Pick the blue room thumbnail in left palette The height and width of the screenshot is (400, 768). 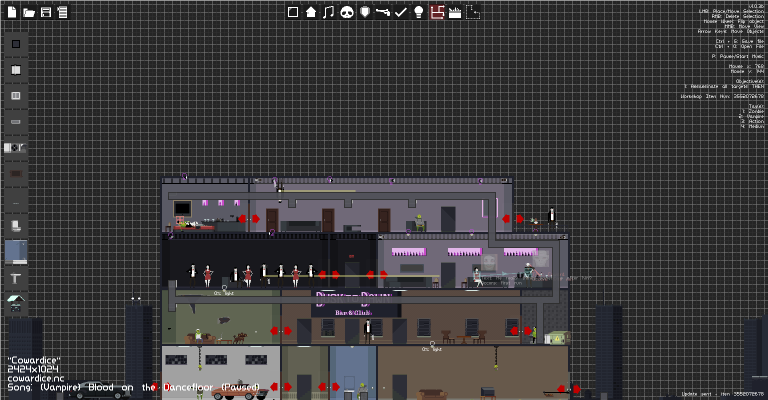tap(16, 252)
